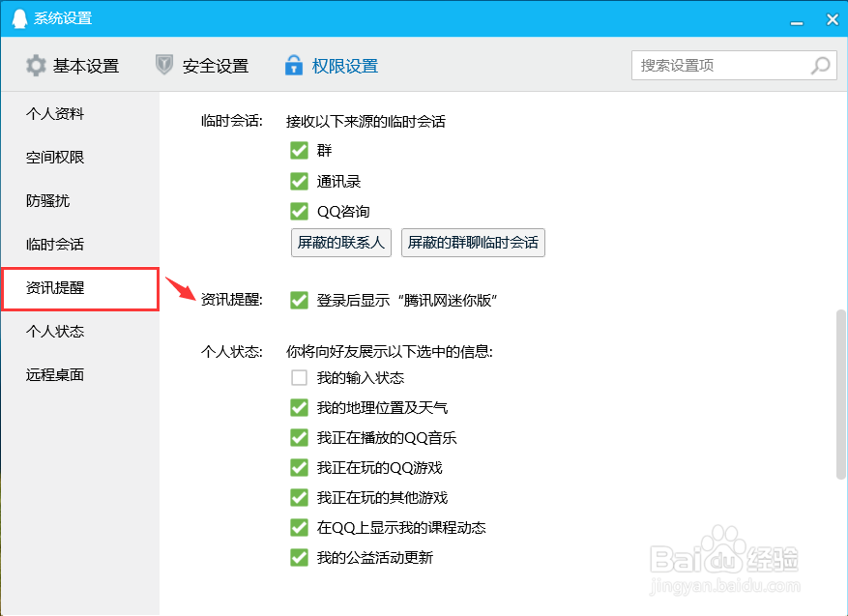
Task: Click text 接收以下来源的临时会话
Action: tap(366, 121)
